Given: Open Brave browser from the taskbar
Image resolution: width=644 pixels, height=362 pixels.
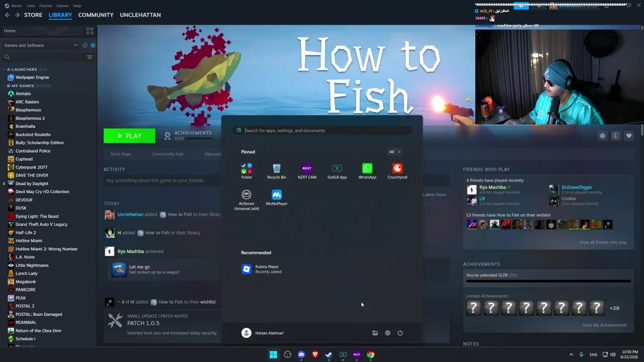Looking at the screenshot, I should [x=315, y=354].
